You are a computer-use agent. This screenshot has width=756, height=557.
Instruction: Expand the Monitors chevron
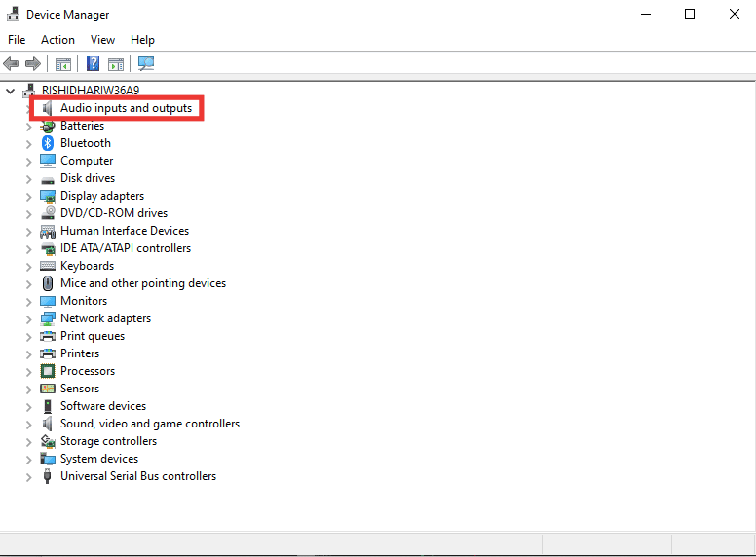pyautogui.click(x=28, y=302)
